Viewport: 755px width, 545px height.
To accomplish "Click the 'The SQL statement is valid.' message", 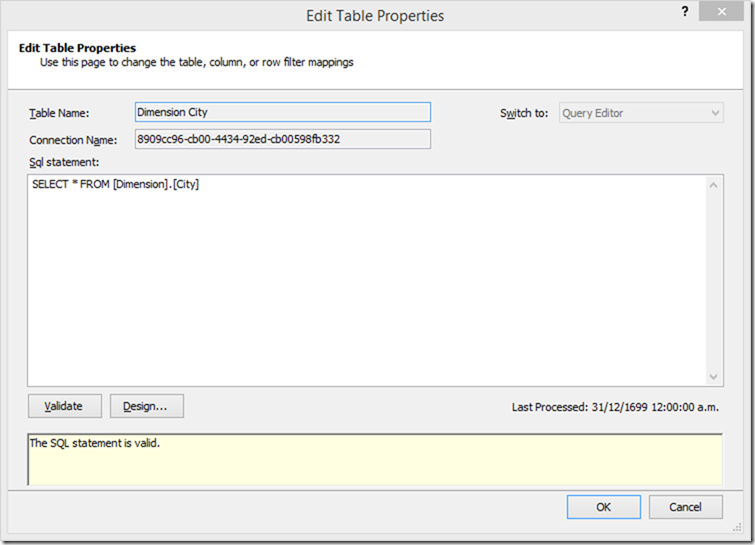I will pyautogui.click(x=94, y=443).
